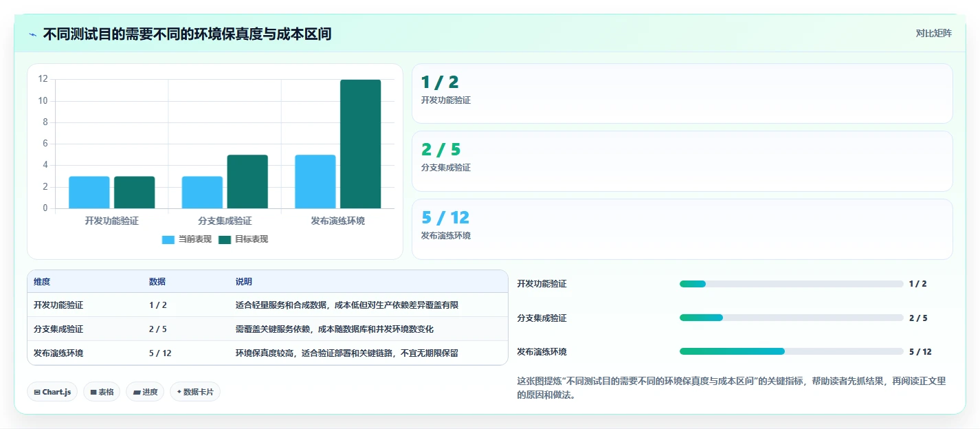Click table cell value 1 / 2
Screen dimensions: 980x429
(158, 305)
